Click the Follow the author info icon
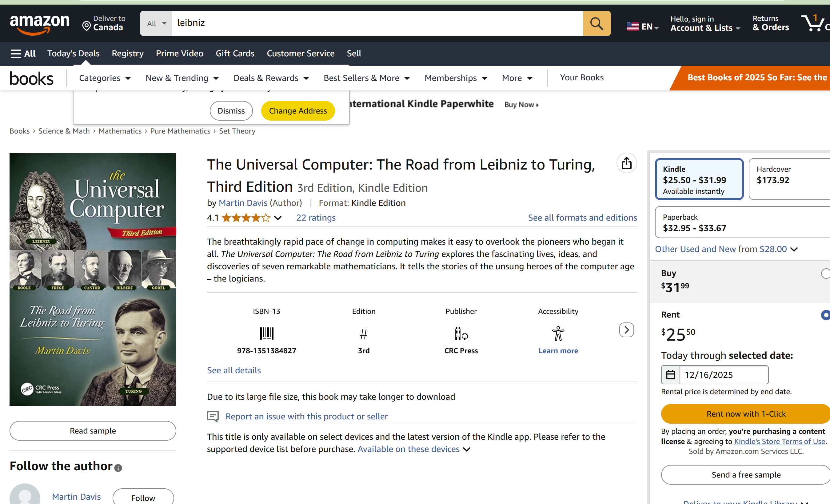The height and width of the screenshot is (504, 830). (118, 468)
